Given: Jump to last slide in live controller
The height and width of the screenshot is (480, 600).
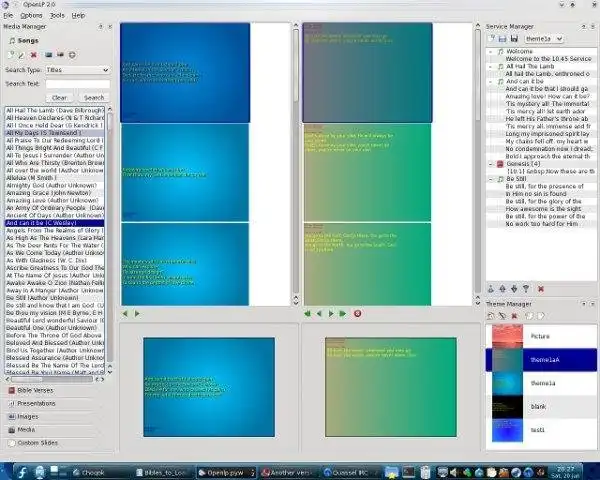Looking at the screenshot, I should click(x=343, y=314).
